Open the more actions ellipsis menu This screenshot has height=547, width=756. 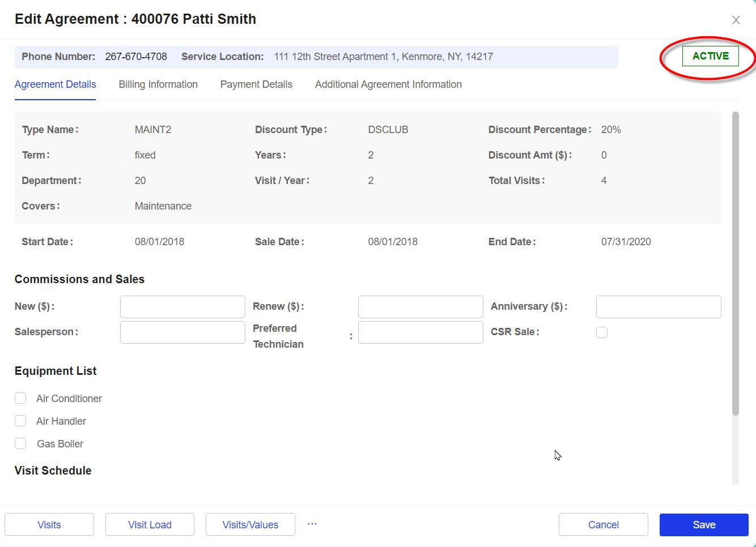click(312, 524)
